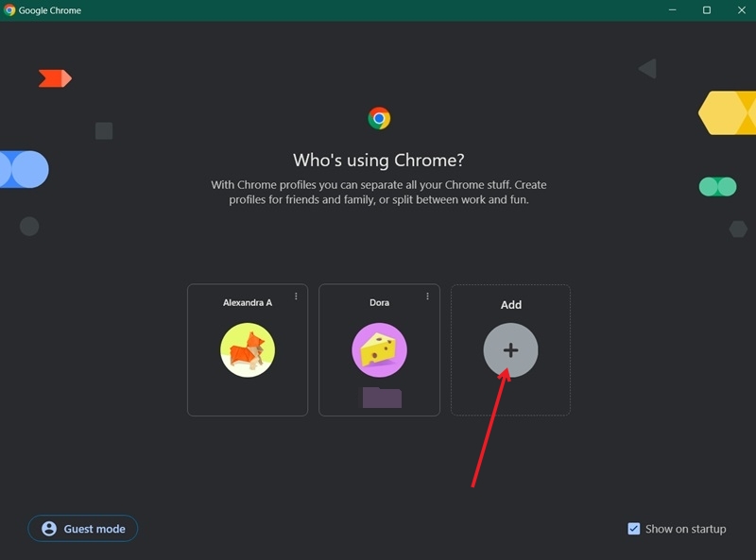
Task: Click the Chrome logo above the heading
Action: pos(378,116)
